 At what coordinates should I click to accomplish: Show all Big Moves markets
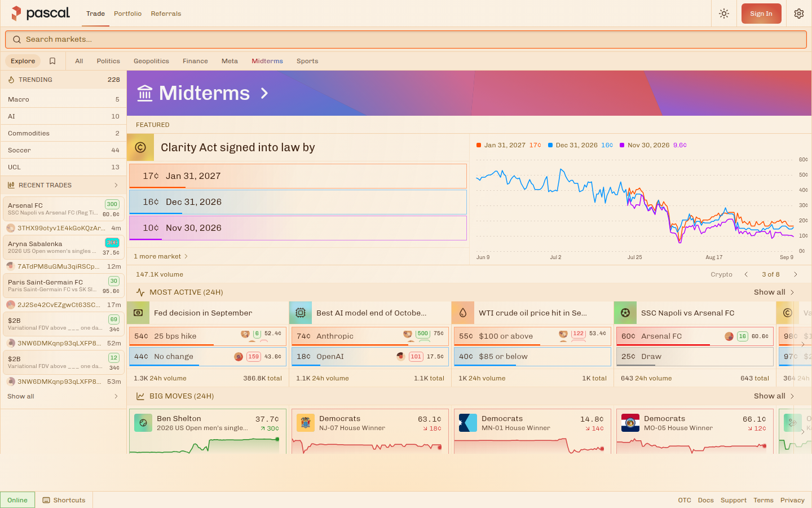[x=774, y=396]
